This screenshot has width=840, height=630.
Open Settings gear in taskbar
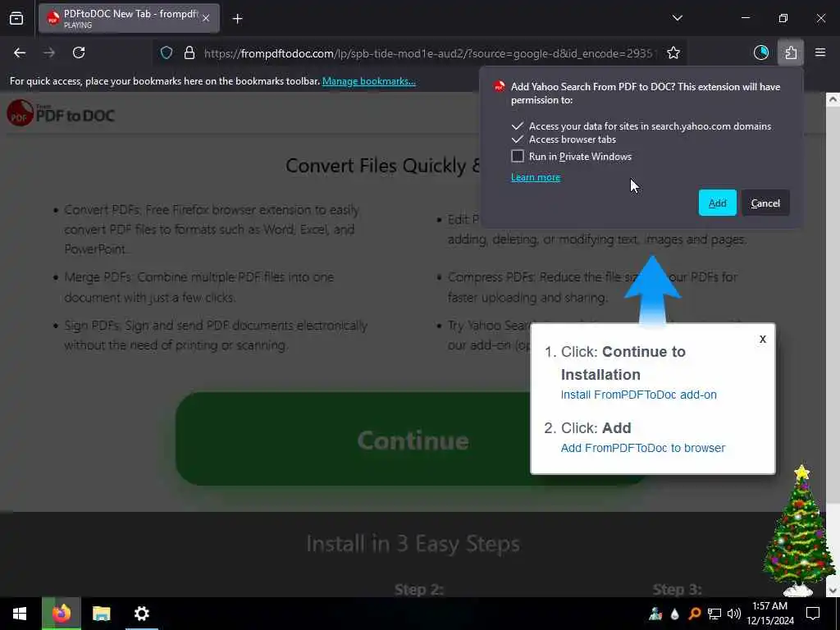141,614
